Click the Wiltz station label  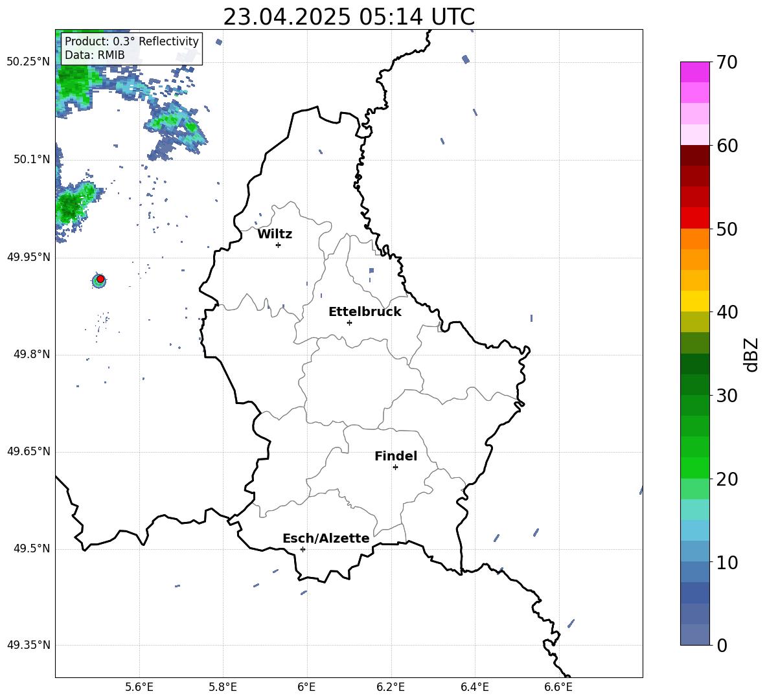point(275,234)
